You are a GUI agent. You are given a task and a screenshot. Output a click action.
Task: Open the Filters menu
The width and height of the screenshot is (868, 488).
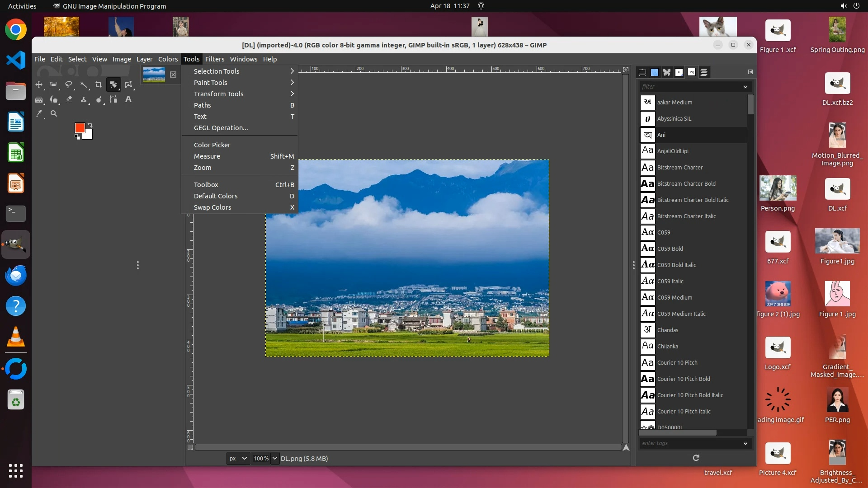(214, 59)
